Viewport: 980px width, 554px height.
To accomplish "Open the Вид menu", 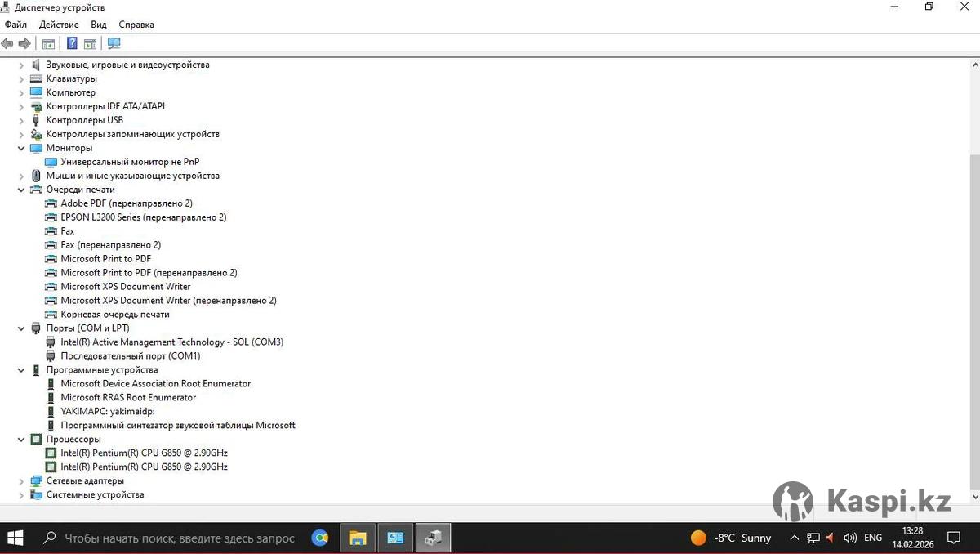I will [99, 25].
